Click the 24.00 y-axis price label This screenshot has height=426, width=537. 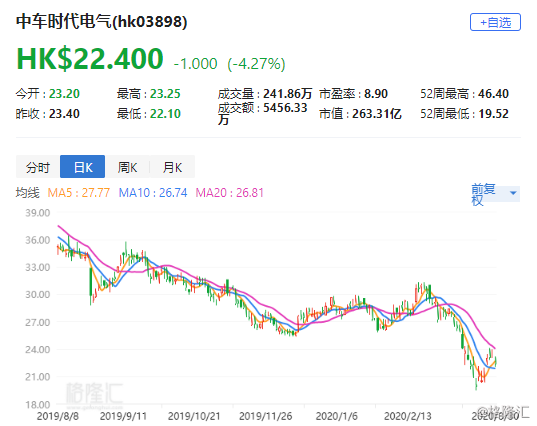(x=38, y=350)
